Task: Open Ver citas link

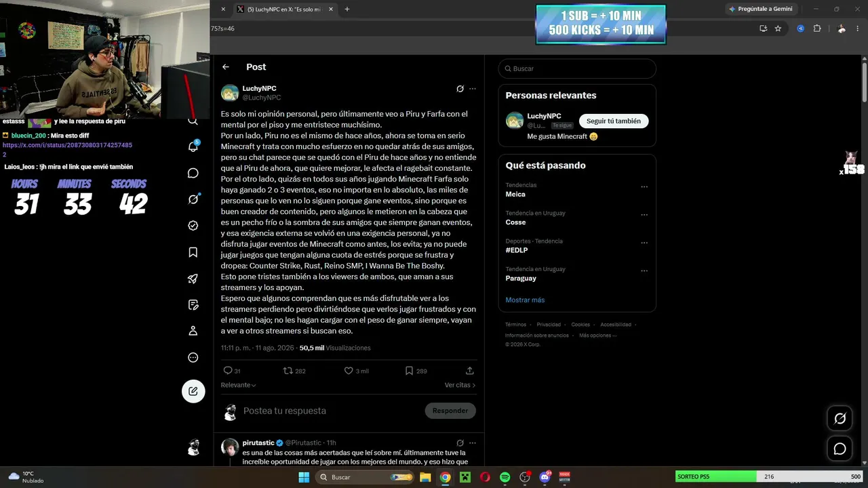Action: coord(460,385)
